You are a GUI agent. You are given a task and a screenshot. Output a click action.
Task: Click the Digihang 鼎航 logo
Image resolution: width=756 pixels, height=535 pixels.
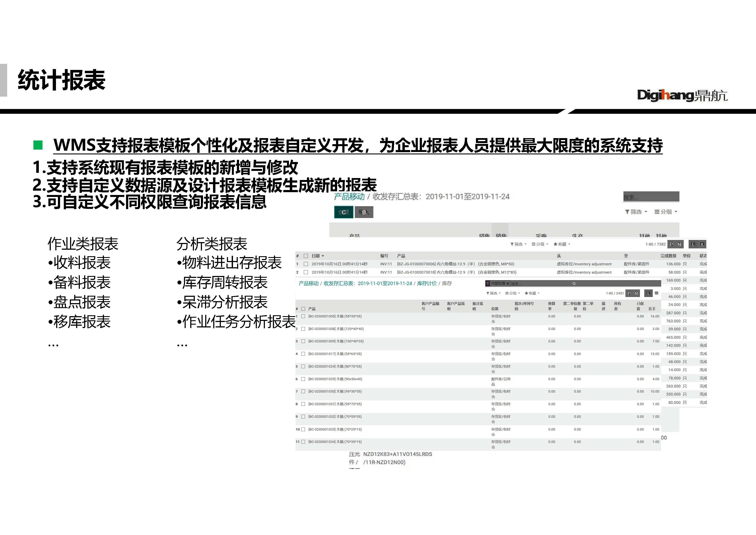point(682,95)
